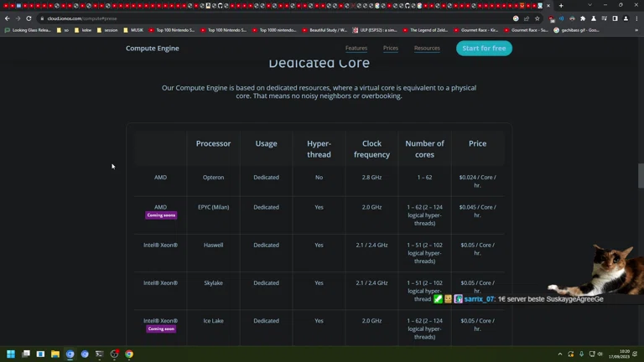Bookmark this page with the star icon

pos(538,18)
